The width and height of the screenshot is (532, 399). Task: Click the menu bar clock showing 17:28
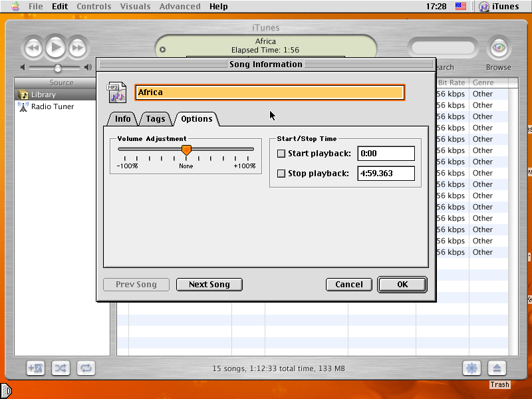click(436, 7)
